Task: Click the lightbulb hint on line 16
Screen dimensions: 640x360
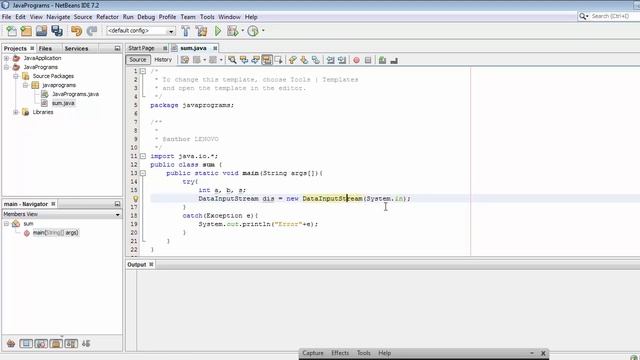Action: click(x=136, y=199)
